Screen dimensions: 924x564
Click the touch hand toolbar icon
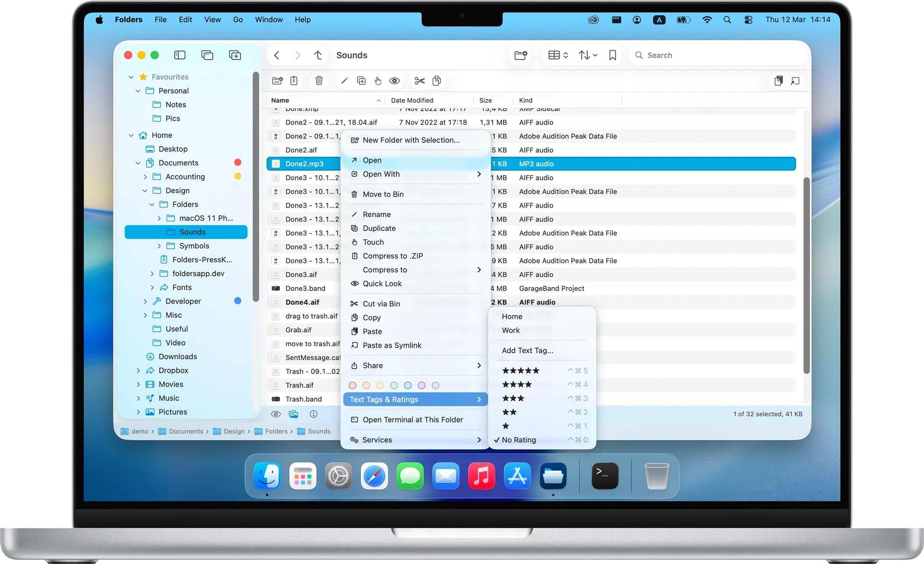(377, 81)
